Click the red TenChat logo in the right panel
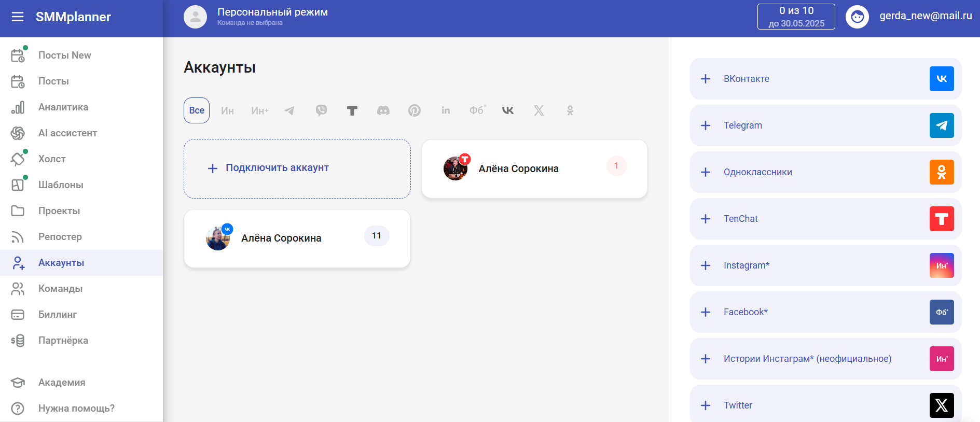This screenshot has width=980, height=422. 942,219
